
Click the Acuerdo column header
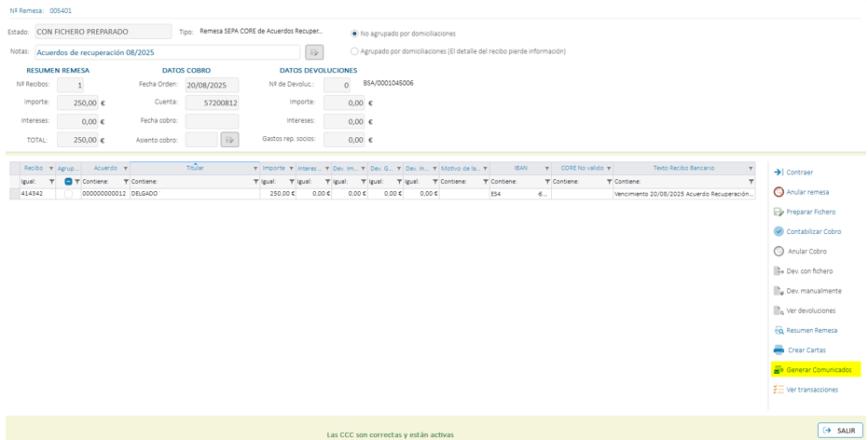tap(104, 169)
